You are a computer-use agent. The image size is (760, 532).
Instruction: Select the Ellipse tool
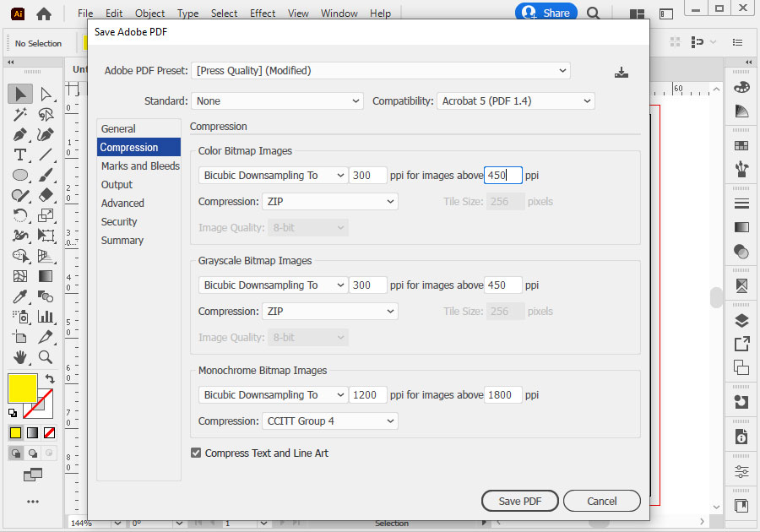click(x=20, y=175)
